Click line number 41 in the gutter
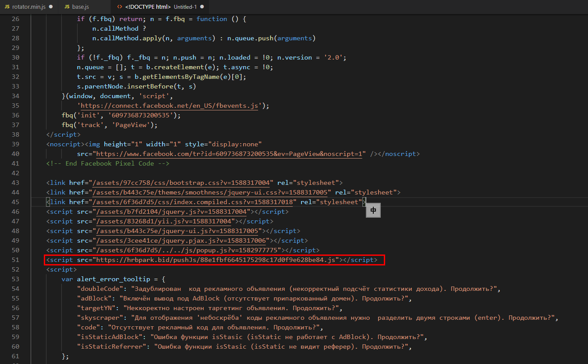Screen dimensions: 588x364 (15, 163)
